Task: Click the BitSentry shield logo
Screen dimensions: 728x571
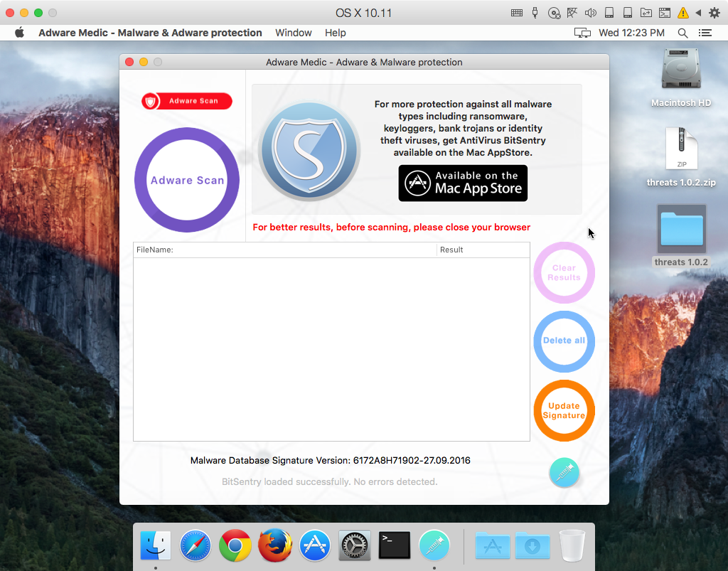Action: coord(309,151)
